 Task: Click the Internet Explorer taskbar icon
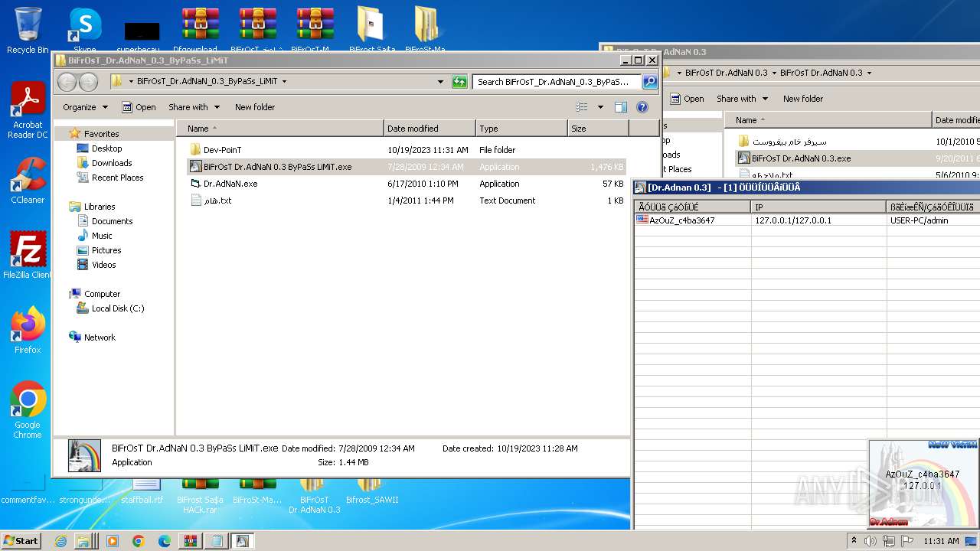tap(61, 541)
